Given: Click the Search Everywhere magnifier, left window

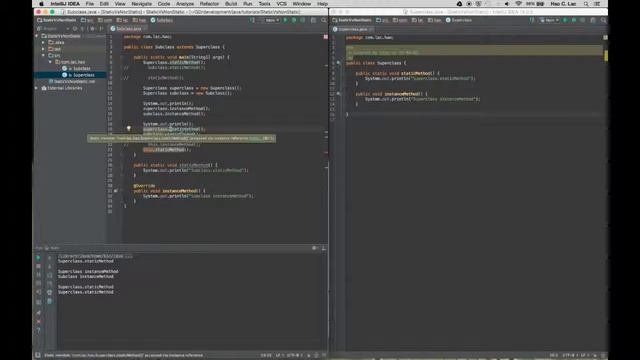Looking at the screenshot, I should coord(324,20).
